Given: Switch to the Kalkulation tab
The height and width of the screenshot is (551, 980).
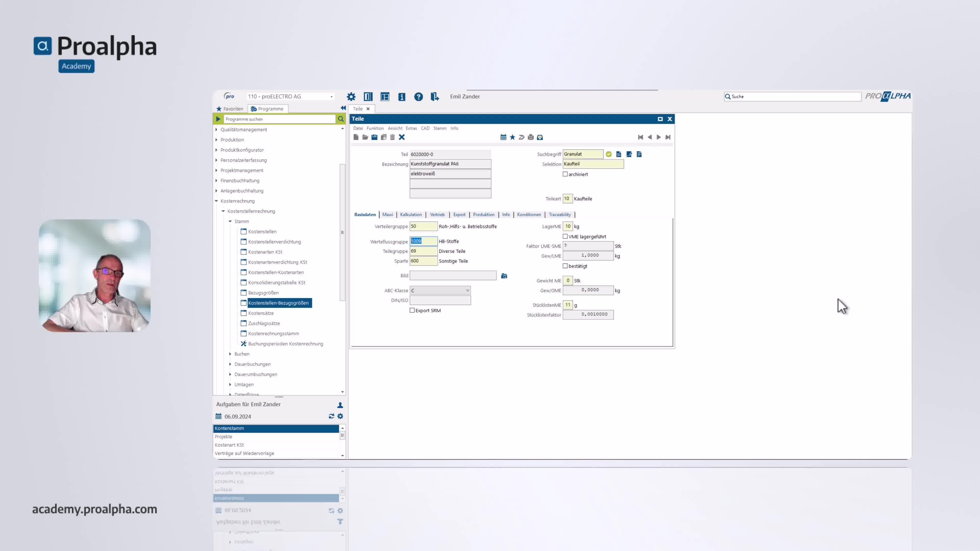Looking at the screenshot, I should (x=411, y=215).
